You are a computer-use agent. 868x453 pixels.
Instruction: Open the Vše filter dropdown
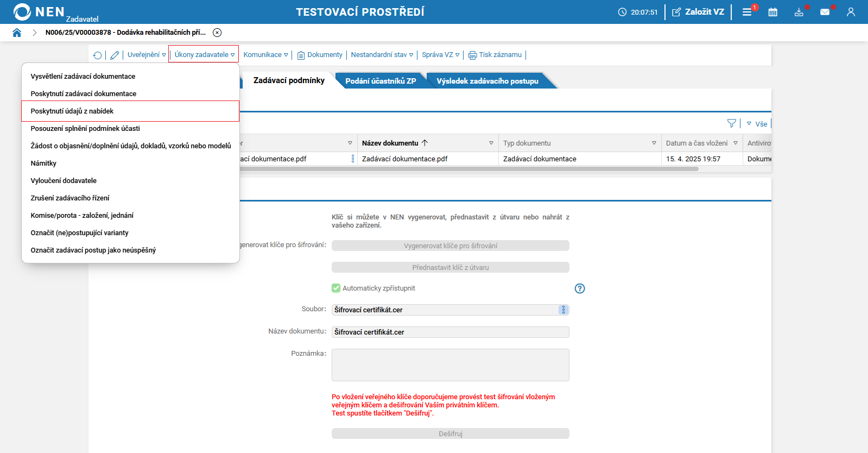click(757, 124)
